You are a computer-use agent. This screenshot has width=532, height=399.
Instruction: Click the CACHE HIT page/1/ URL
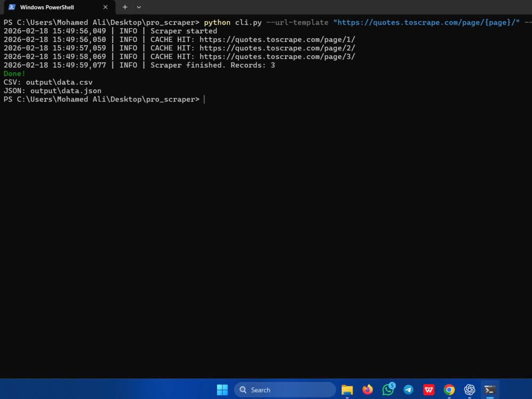click(x=277, y=39)
